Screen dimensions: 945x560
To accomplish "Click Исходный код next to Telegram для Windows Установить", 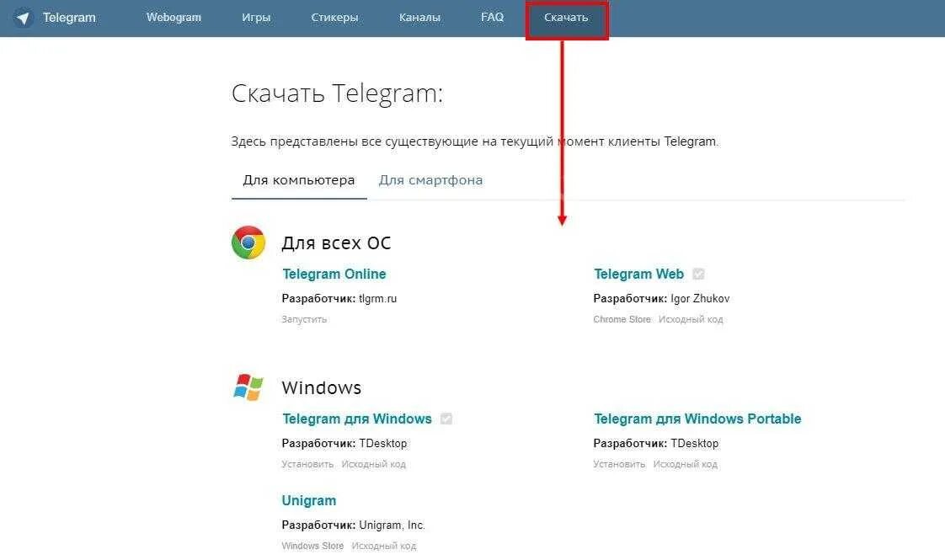I will click(374, 464).
